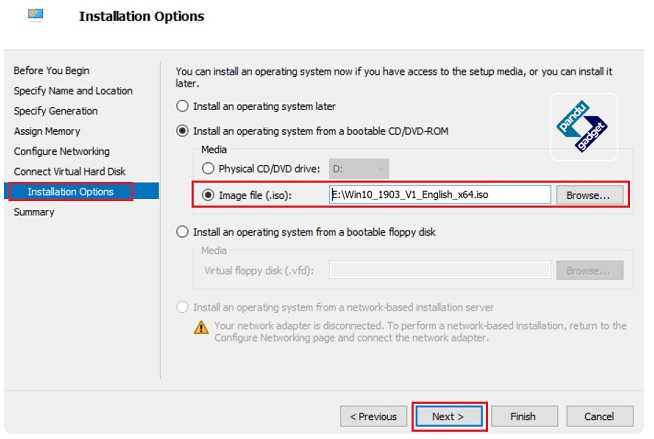Browse for the ISO image file
Viewport: 654px width, 439px height.
tap(589, 195)
